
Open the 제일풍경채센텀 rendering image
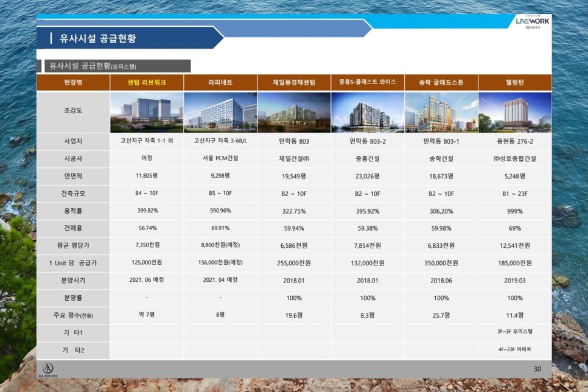pyautogui.click(x=294, y=112)
